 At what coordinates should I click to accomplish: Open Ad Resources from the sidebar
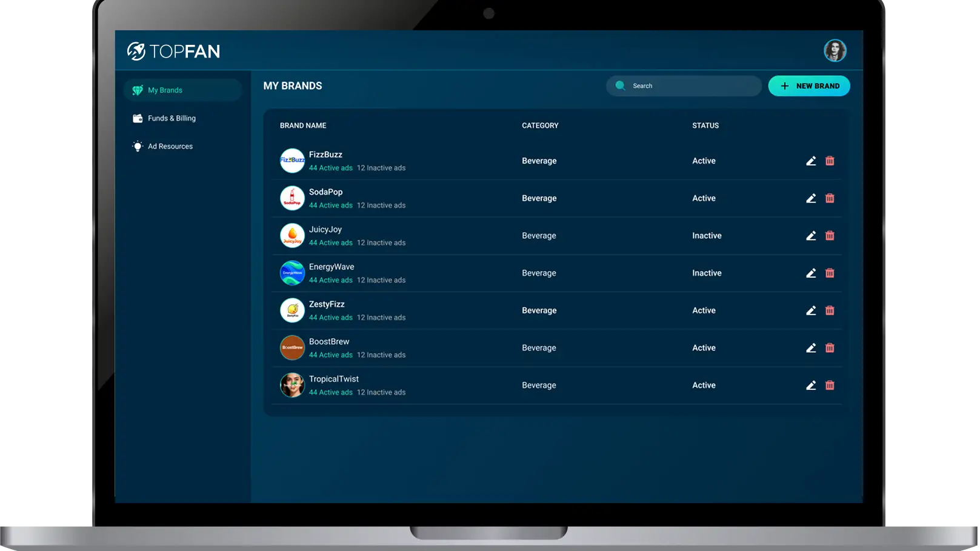click(x=170, y=146)
